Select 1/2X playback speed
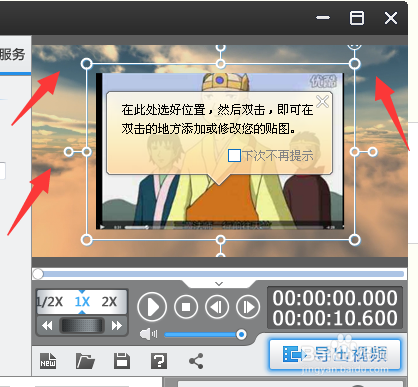Viewport: 418px width, 387px height. point(49,302)
